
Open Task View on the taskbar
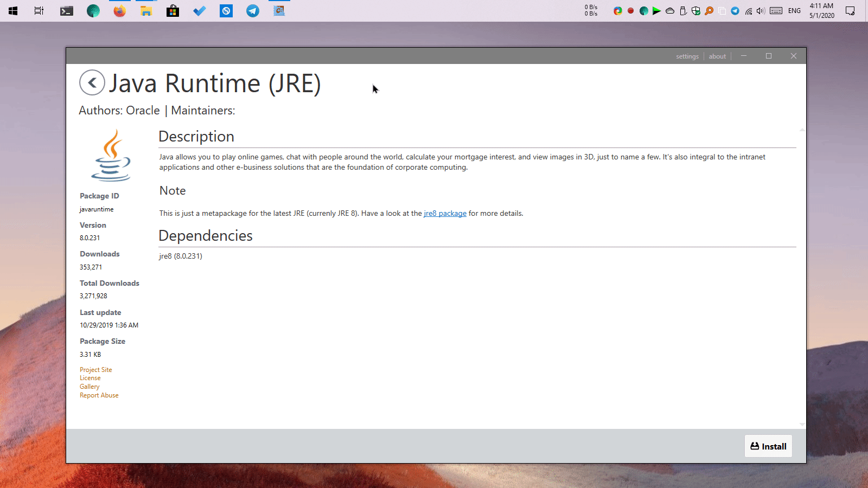(x=39, y=11)
